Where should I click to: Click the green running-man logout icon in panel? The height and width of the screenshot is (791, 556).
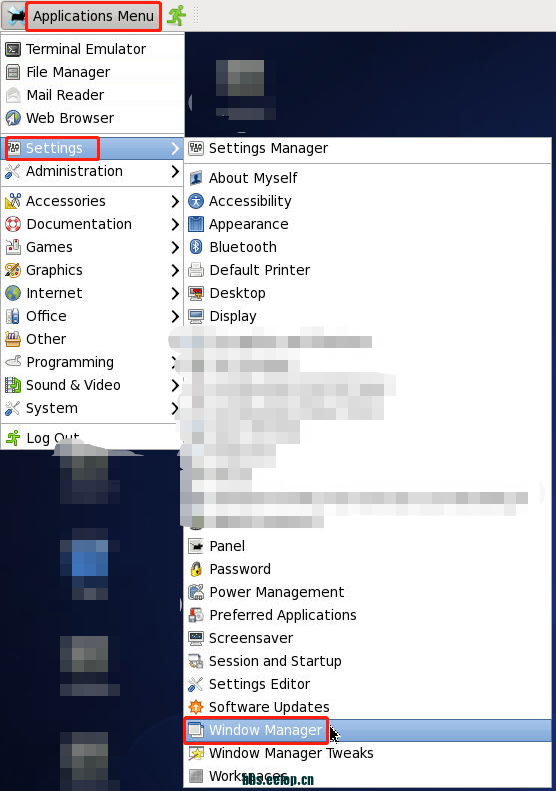[x=177, y=16]
